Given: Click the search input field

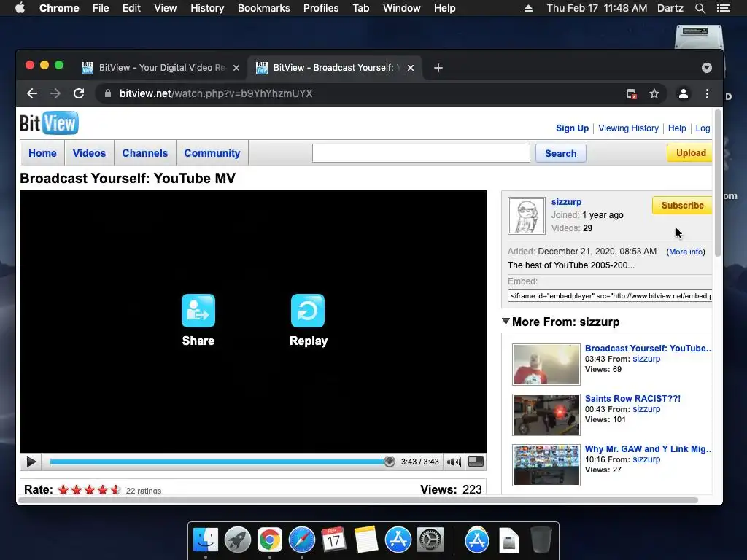Looking at the screenshot, I should [421, 153].
